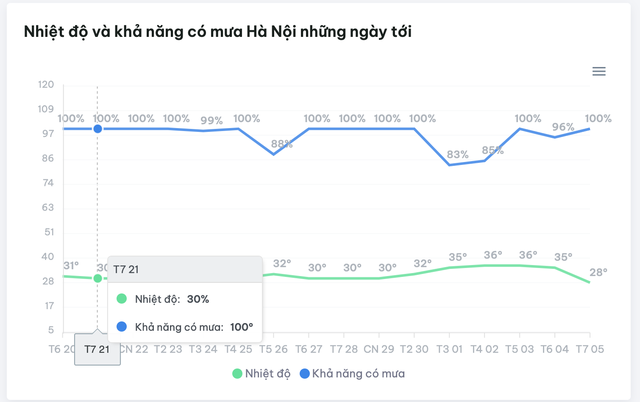Screen dimensions: 640x402
Task: Select the T5 03 x-axis label
Action: (519, 349)
